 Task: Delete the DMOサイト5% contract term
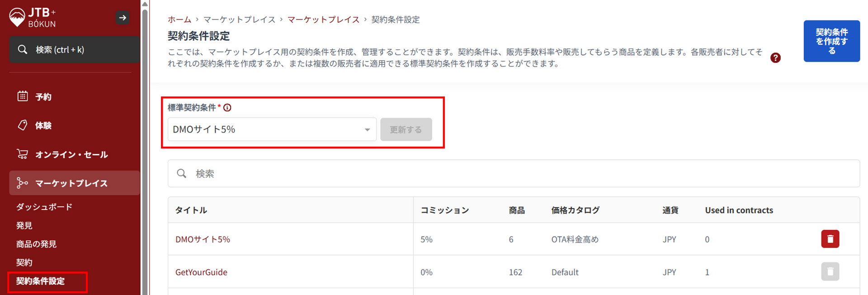pos(830,239)
